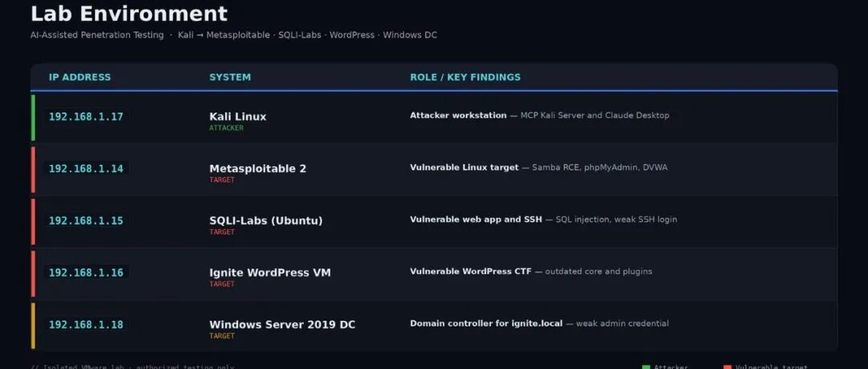
Task: Click the Lab Environment title
Action: coord(129,14)
